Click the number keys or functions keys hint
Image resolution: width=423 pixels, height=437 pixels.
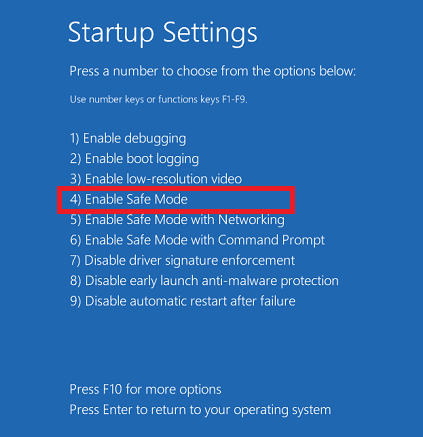158,99
